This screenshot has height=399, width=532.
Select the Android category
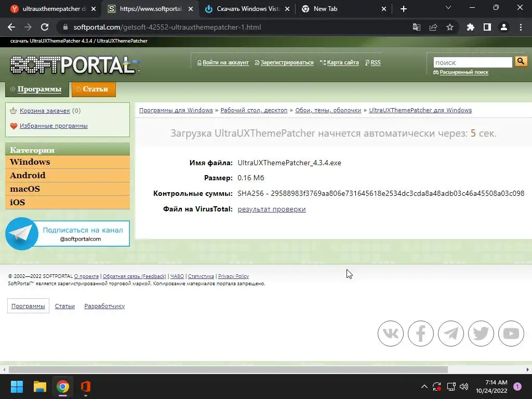point(68,176)
